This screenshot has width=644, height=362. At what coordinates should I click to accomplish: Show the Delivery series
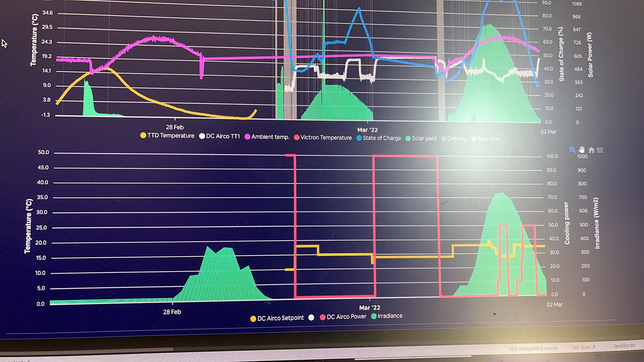[454, 139]
